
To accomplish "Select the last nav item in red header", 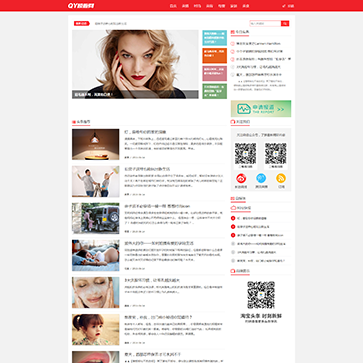I will [x=246, y=6].
